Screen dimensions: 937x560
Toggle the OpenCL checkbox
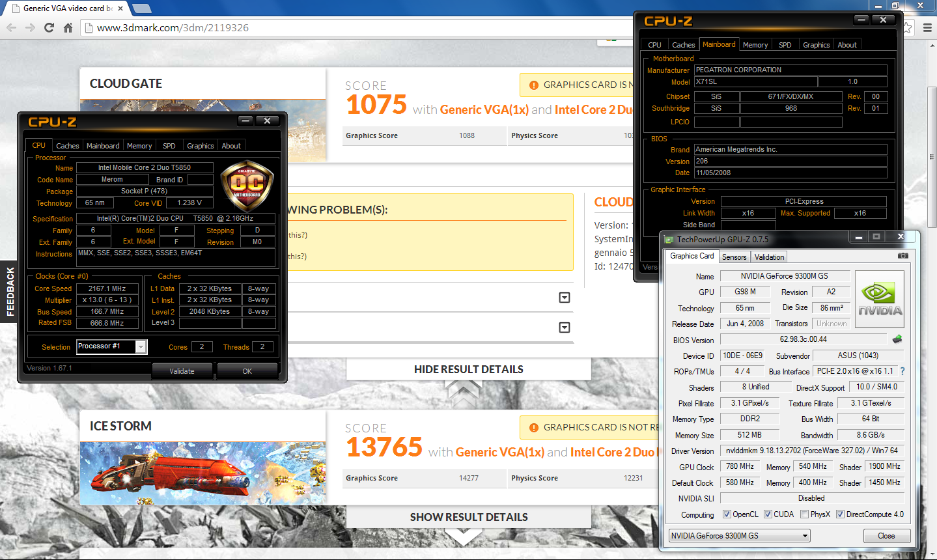tap(727, 514)
